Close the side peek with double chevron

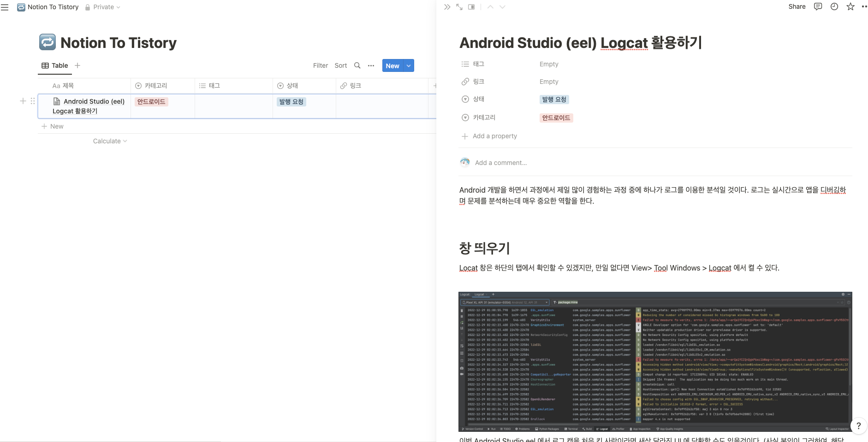(447, 7)
